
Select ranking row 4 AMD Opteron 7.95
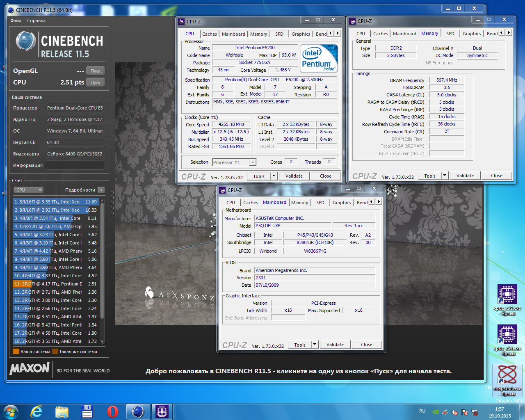pyautogui.click(x=56, y=226)
